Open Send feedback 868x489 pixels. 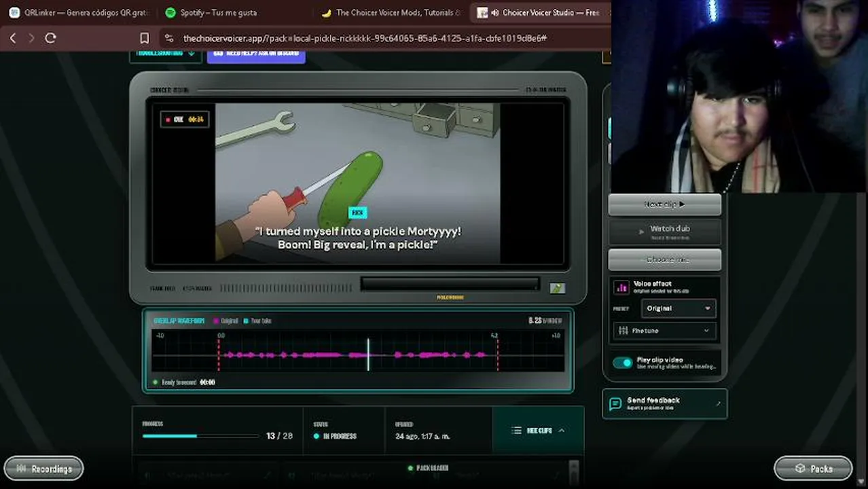[664, 403]
